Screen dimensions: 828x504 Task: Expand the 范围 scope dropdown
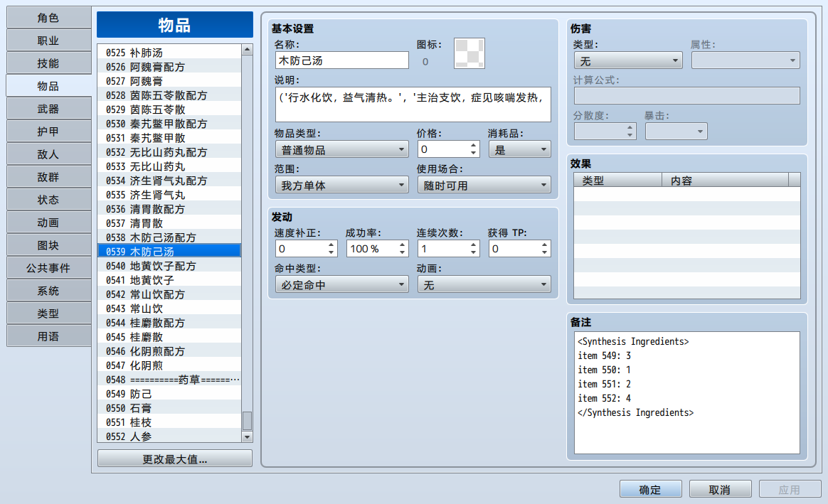342,186
